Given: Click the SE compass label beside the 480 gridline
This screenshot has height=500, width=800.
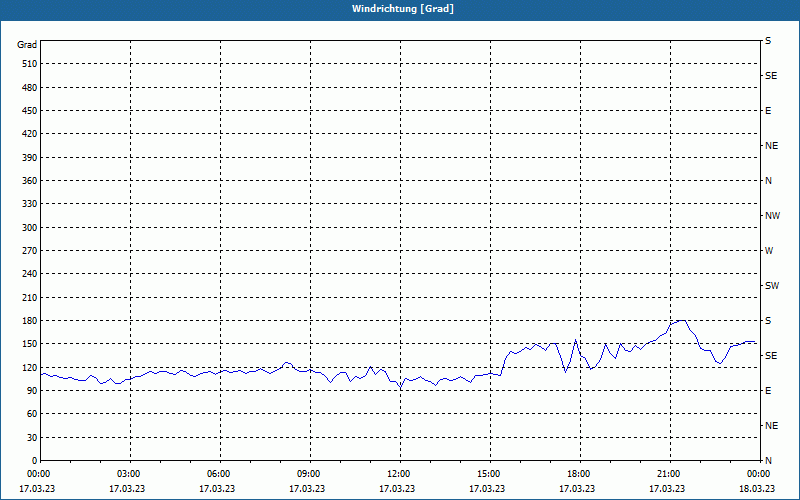Looking at the screenshot, I should [x=771, y=76].
